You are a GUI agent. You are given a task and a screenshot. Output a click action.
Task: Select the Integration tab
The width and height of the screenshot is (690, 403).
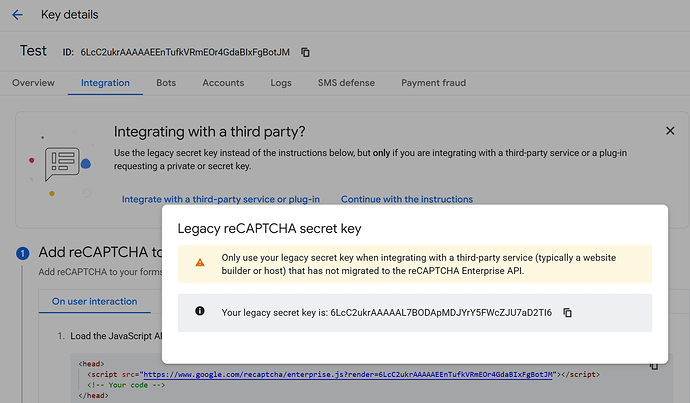[x=105, y=83]
